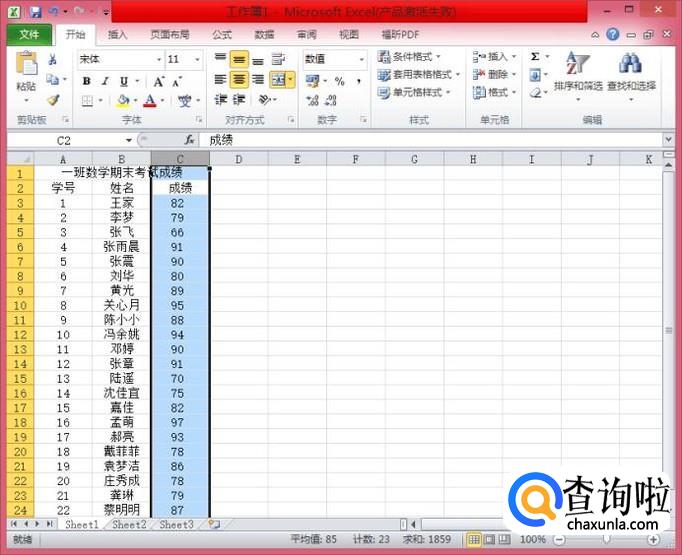Toggle Bold formatting
This screenshot has height=555, width=682.
click(x=87, y=81)
